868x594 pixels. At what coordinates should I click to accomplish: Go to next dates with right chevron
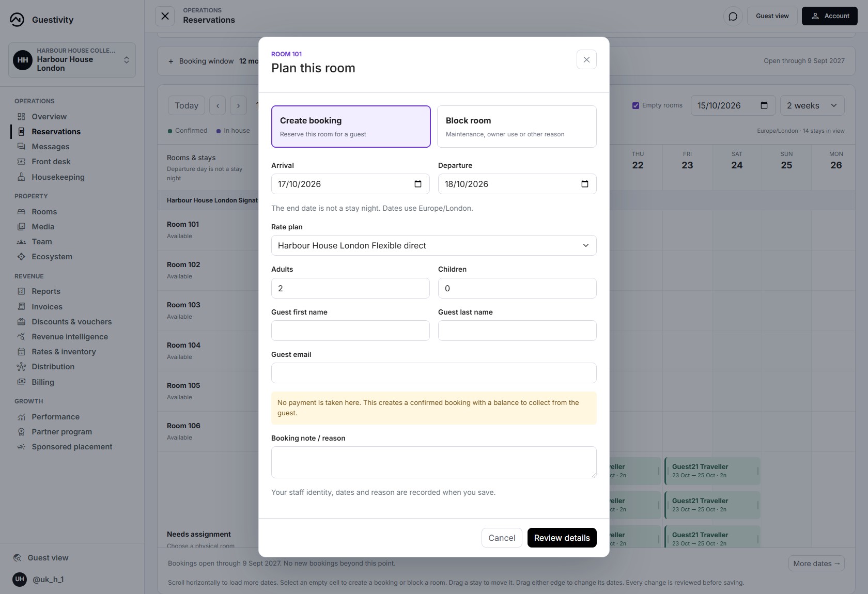(x=238, y=105)
